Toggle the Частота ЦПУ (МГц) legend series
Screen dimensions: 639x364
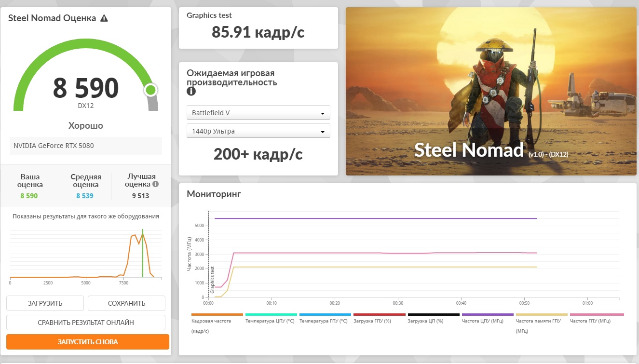pos(487,318)
